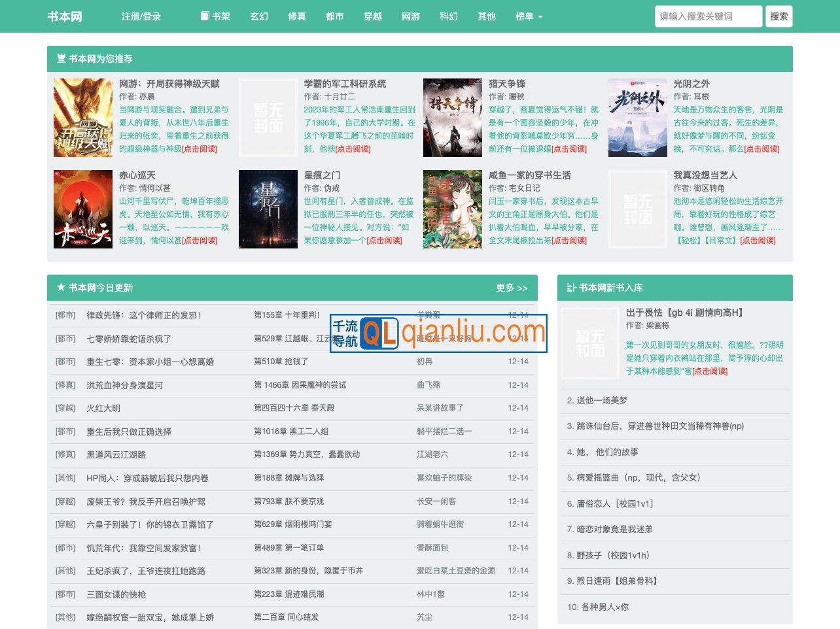This screenshot has width=840, height=629.
Task: Open the qianliu.com banner advertisement
Action: (x=438, y=333)
